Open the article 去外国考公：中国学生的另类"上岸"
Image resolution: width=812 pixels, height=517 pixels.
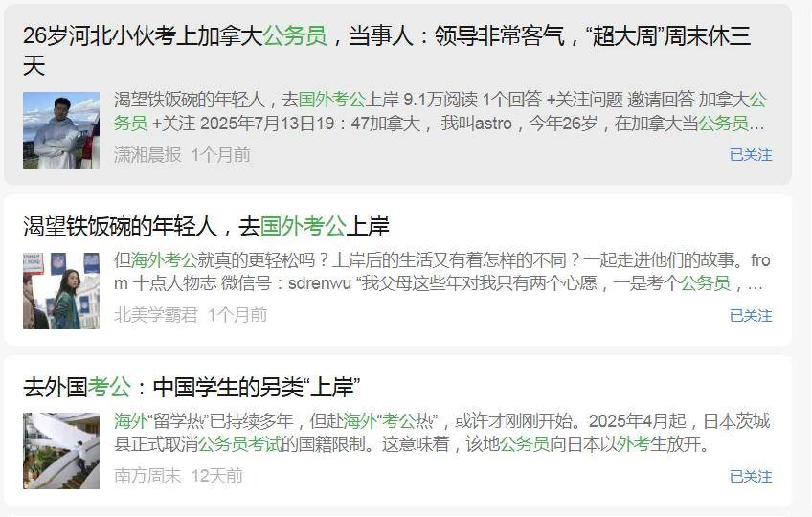pyautogui.click(x=192, y=387)
